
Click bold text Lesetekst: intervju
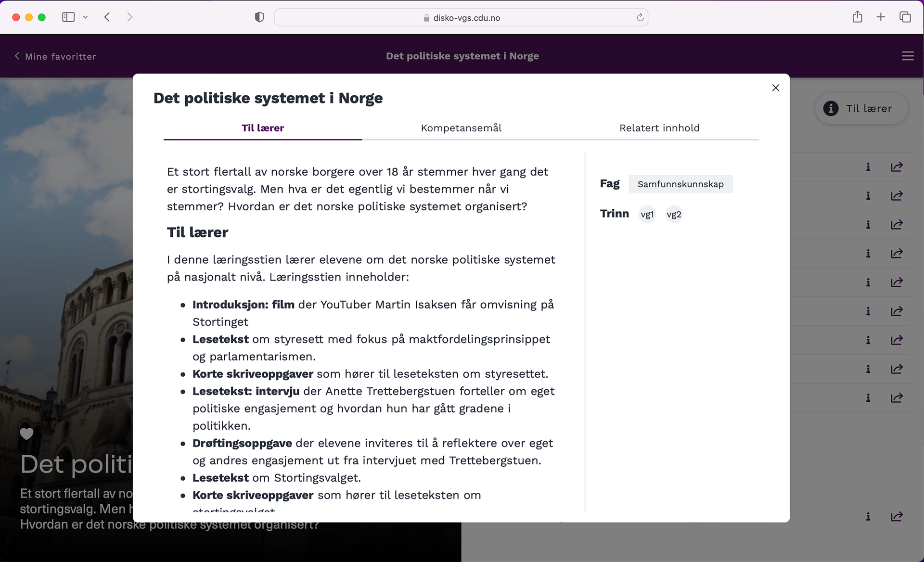246,391
